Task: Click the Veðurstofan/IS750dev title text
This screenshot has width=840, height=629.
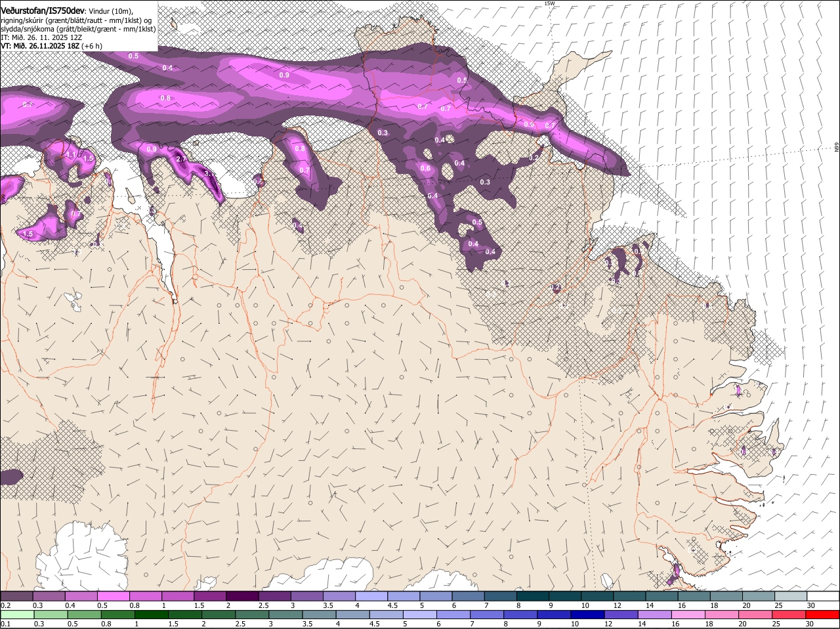Action: tap(43, 11)
